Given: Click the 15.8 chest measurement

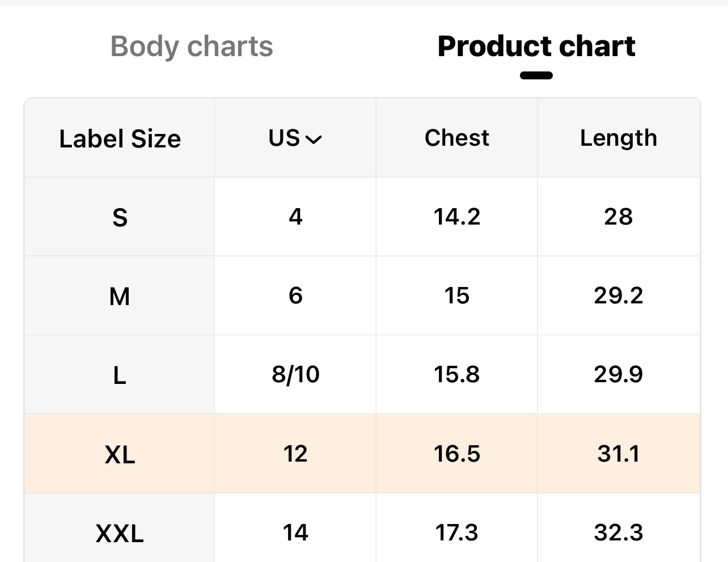Looking at the screenshot, I should 456,374.
